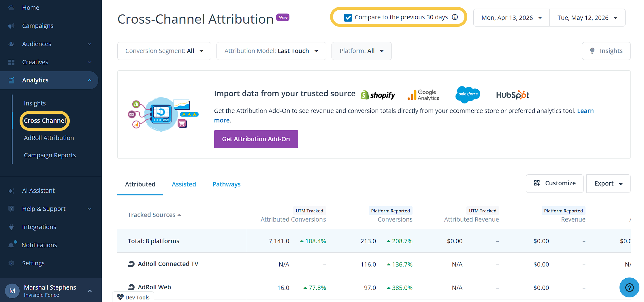
Task: Open the start date Apr 13 picker
Action: point(511,18)
